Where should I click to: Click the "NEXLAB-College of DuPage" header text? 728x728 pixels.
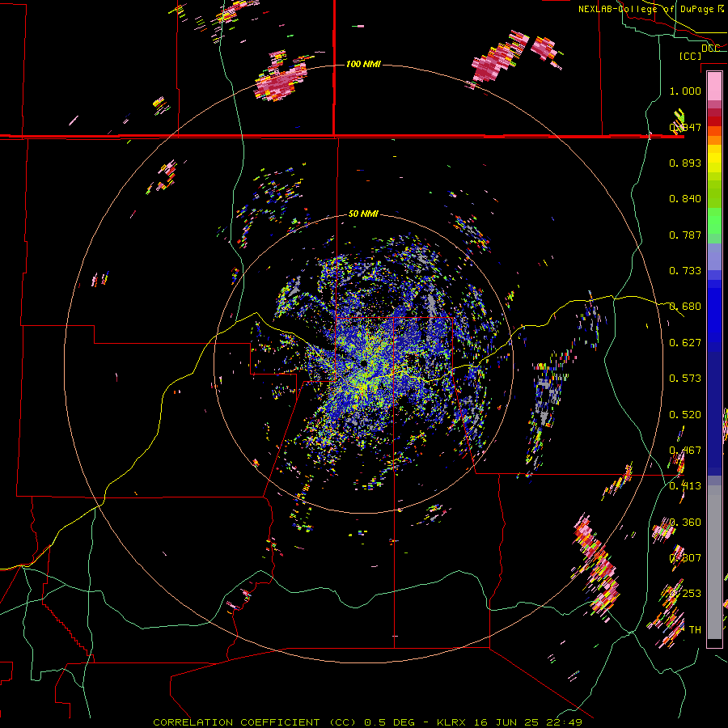(x=645, y=9)
